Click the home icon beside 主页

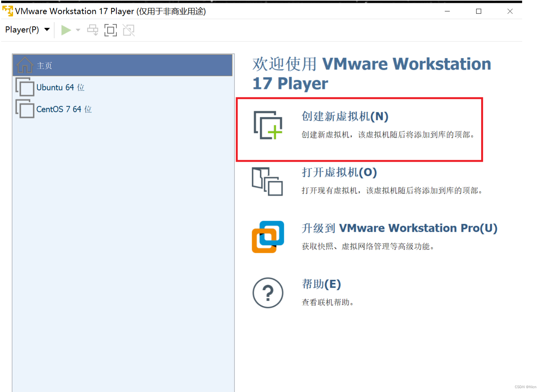click(x=25, y=65)
